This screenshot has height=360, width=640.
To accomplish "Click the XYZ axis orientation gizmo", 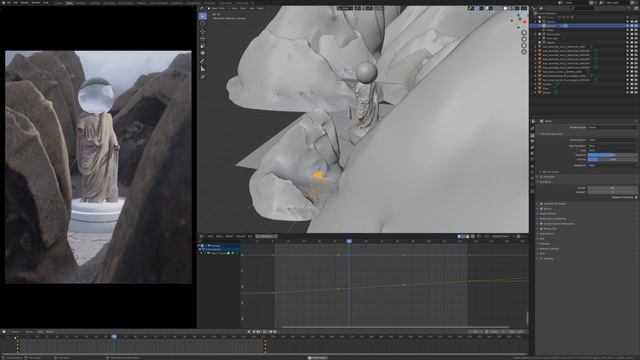I will (x=519, y=20).
